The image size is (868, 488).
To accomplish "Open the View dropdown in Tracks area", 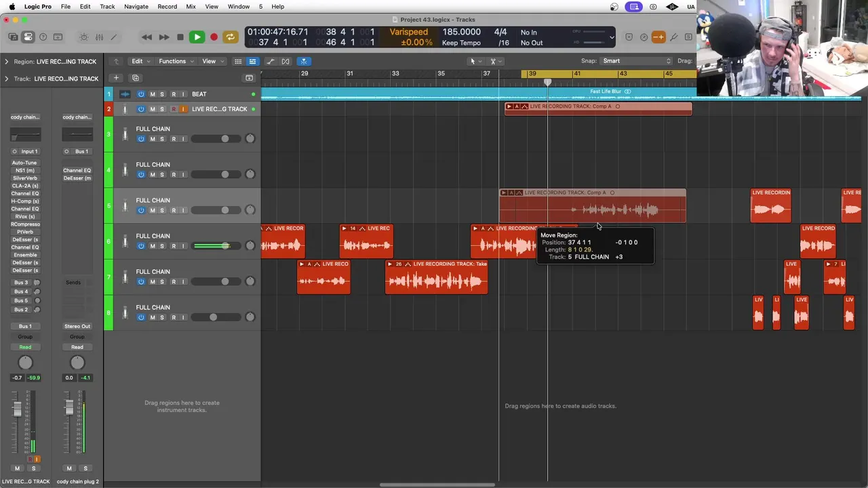I will tap(212, 61).
